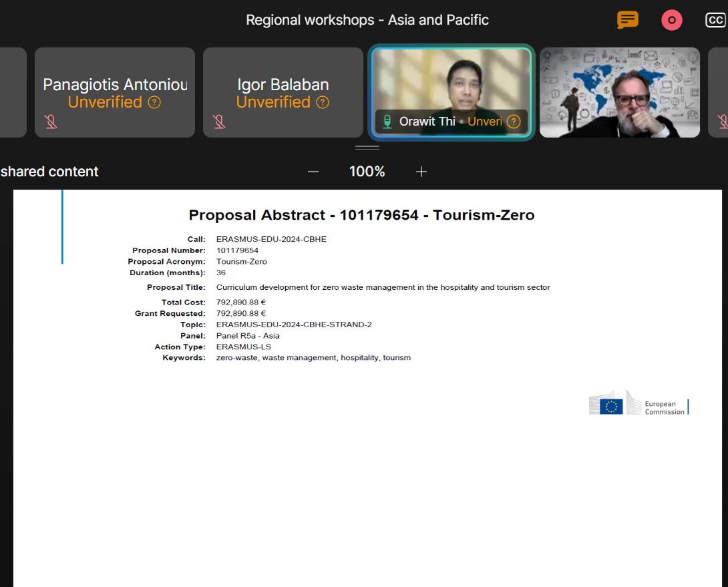
Task: Click the proposal title about zero waste management
Action: point(383,287)
